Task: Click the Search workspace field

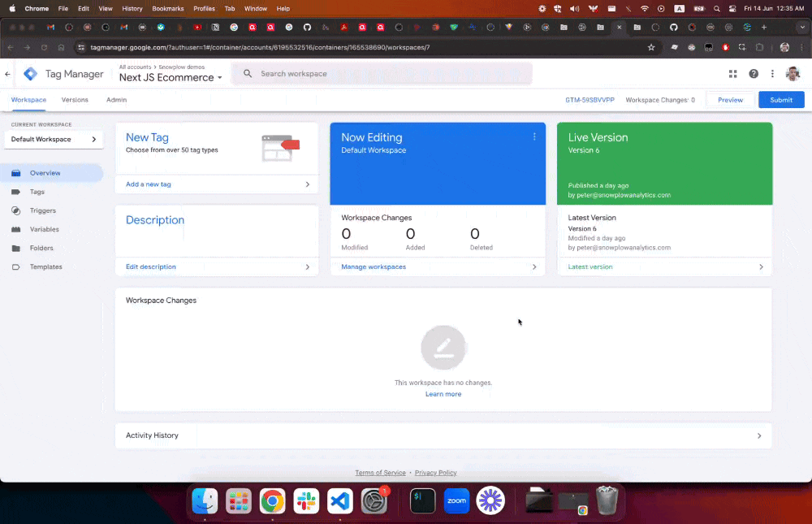Action: click(382, 74)
